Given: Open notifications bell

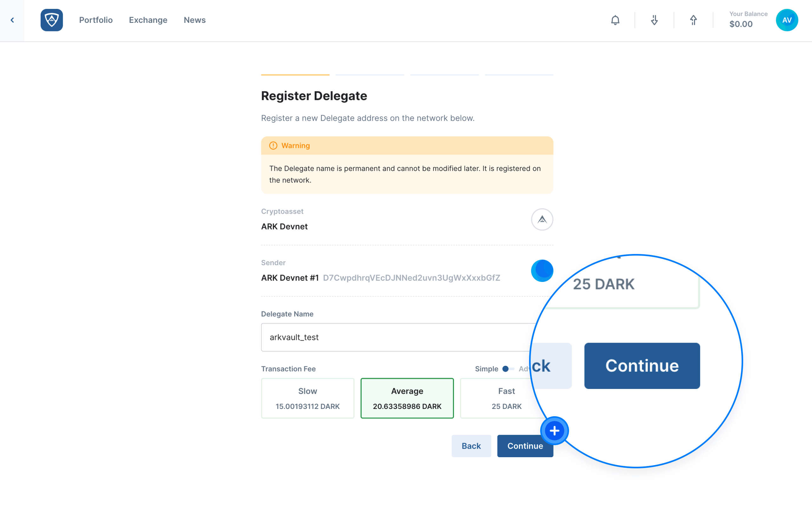Looking at the screenshot, I should (x=615, y=20).
